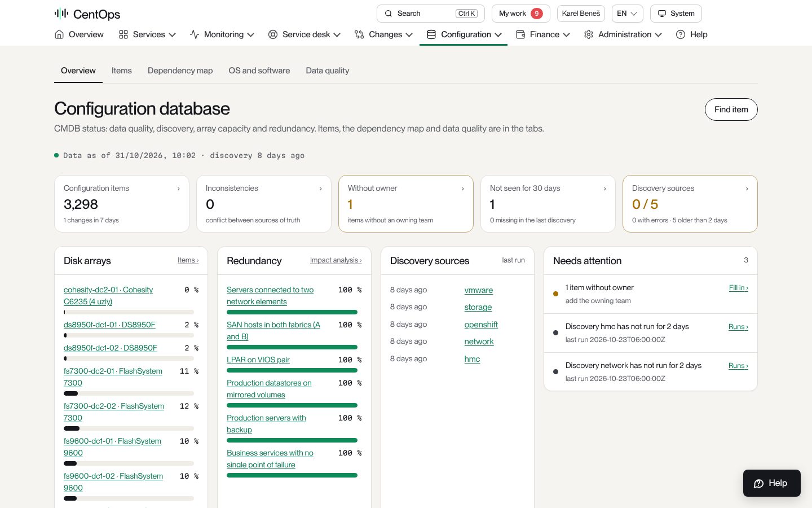Open the Configuration items card

(x=122, y=204)
